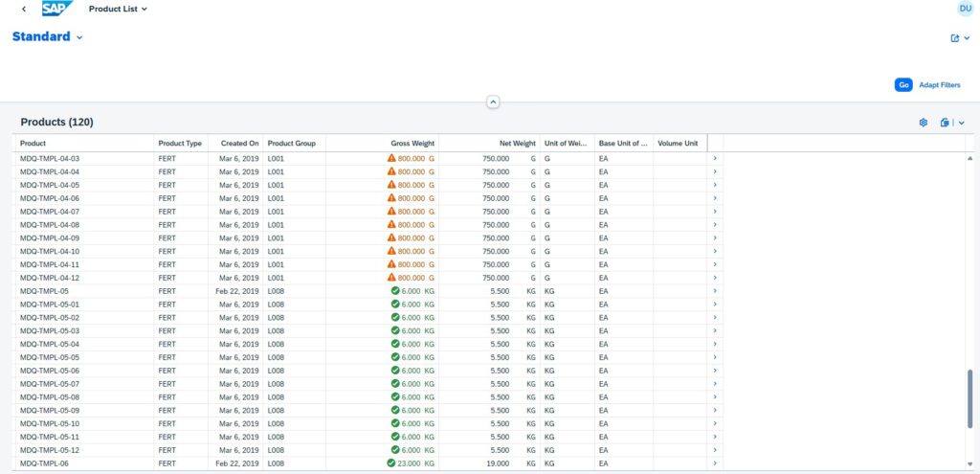
Task: Click the export to spreadsheet icon
Action: [945, 123]
